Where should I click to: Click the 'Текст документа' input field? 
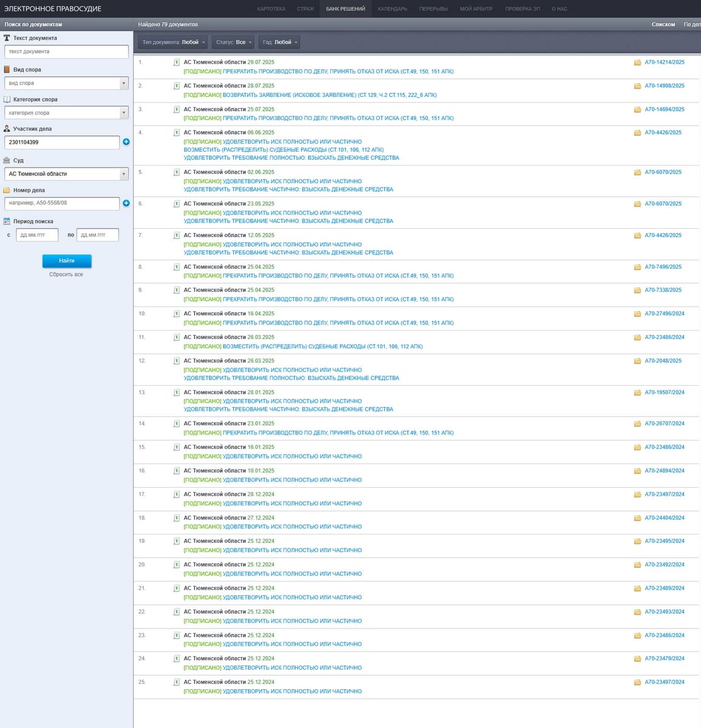click(x=66, y=52)
